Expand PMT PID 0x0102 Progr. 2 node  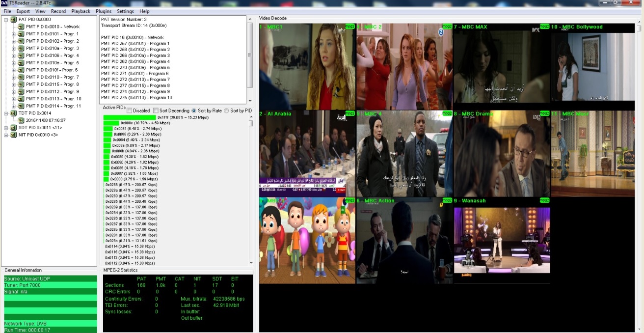(14, 41)
